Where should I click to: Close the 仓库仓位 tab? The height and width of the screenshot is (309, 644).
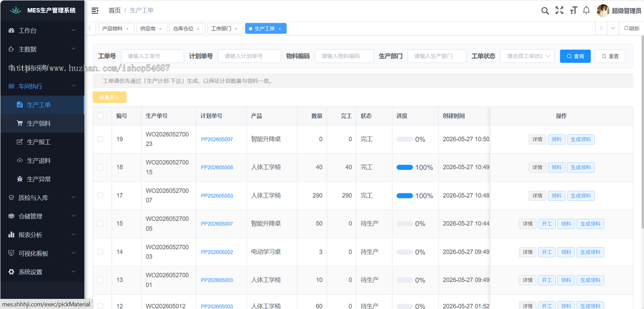point(198,28)
